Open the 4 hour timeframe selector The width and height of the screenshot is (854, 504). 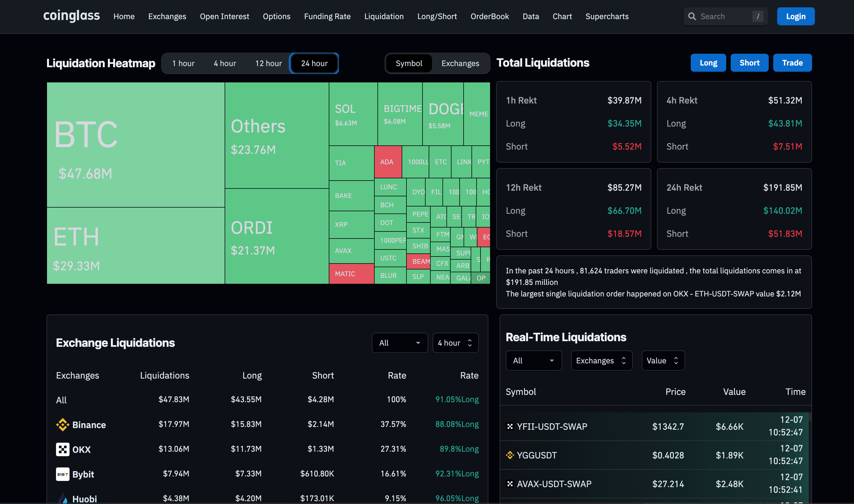click(455, 343)
